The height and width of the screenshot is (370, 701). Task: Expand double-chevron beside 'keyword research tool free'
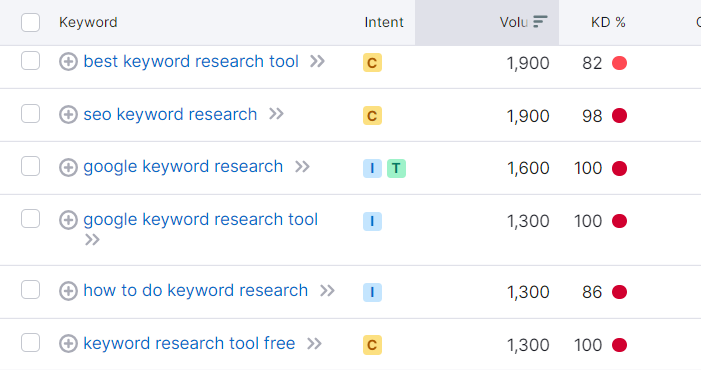point(314,344)
